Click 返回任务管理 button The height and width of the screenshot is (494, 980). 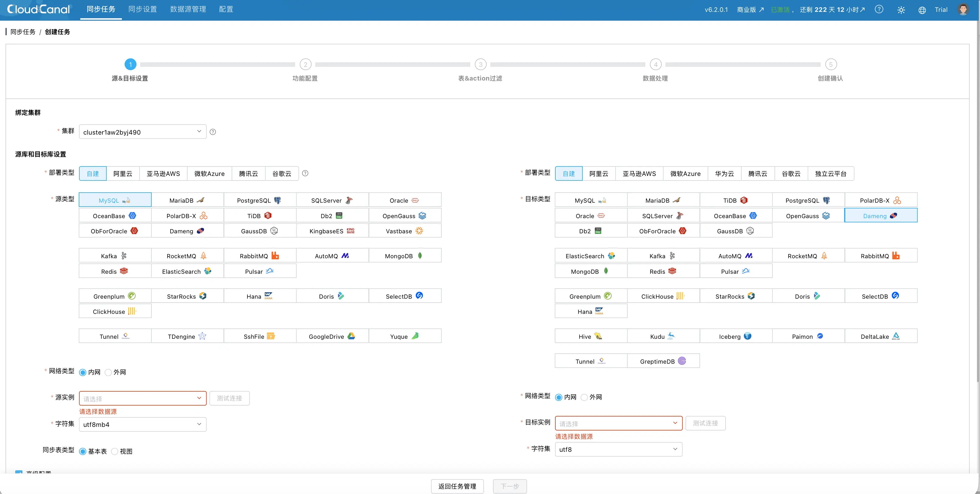point(457,486)
